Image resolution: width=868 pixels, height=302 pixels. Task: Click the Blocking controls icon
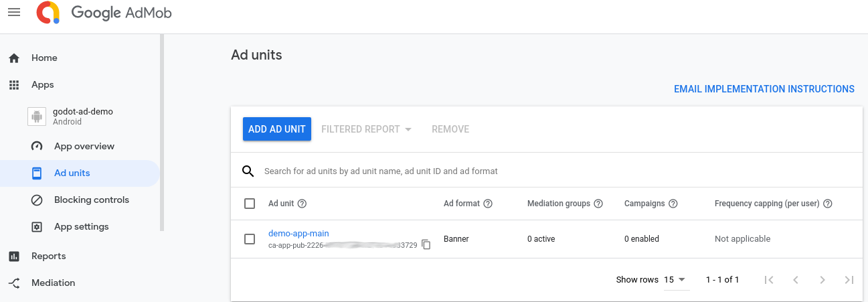pos(37,200)
